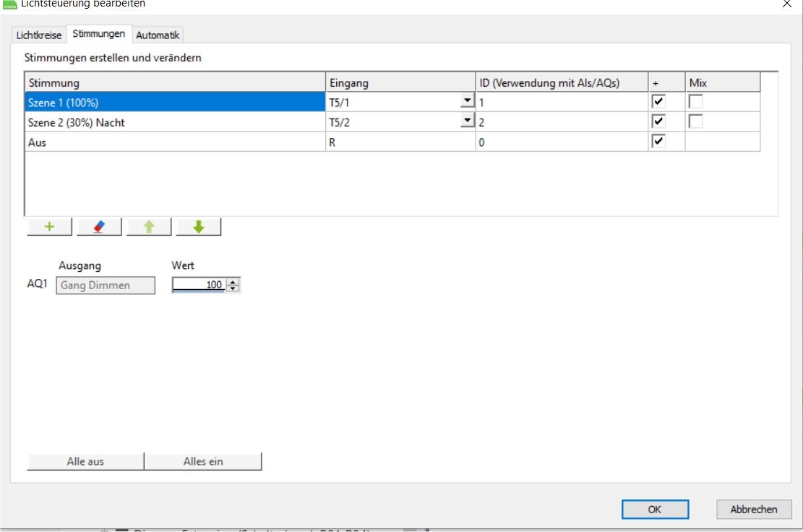Cancel with the Abbrechen button
803x532 pixels.
(x=754, y=510)
